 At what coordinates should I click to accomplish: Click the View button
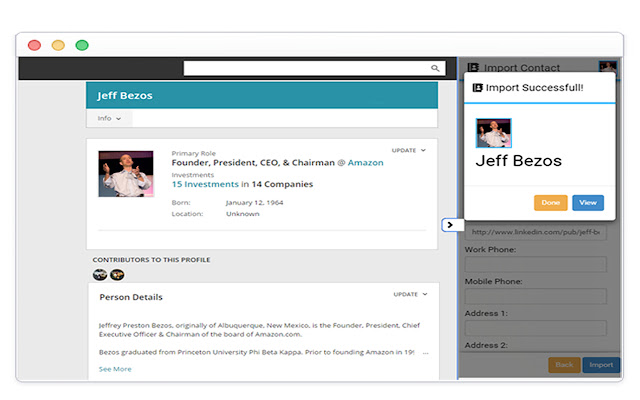(588, 203)
